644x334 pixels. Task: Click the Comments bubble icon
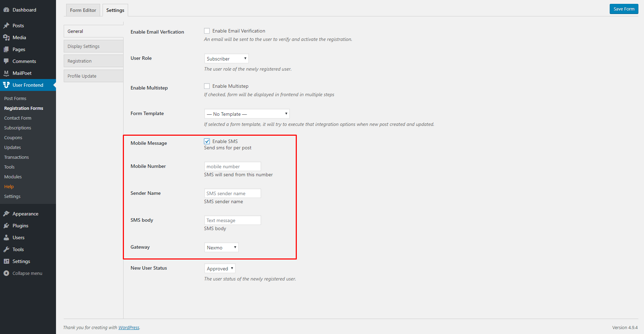coord(6,61)
